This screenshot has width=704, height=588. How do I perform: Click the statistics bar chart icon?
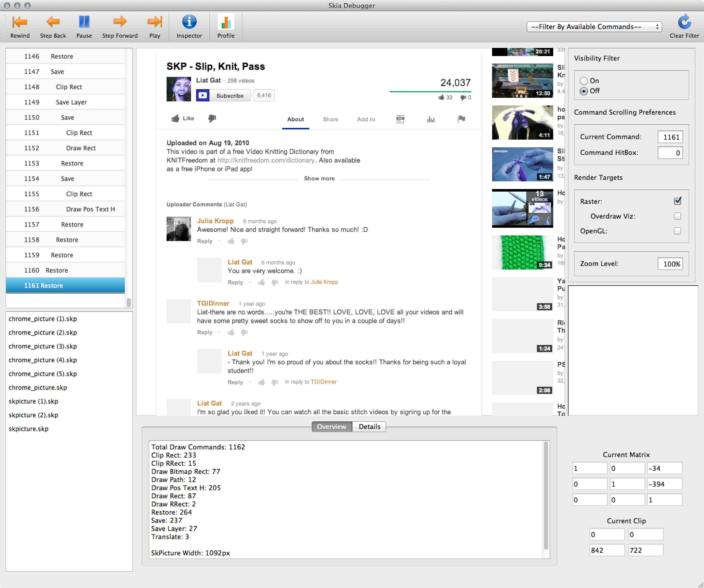click(431, 119)
